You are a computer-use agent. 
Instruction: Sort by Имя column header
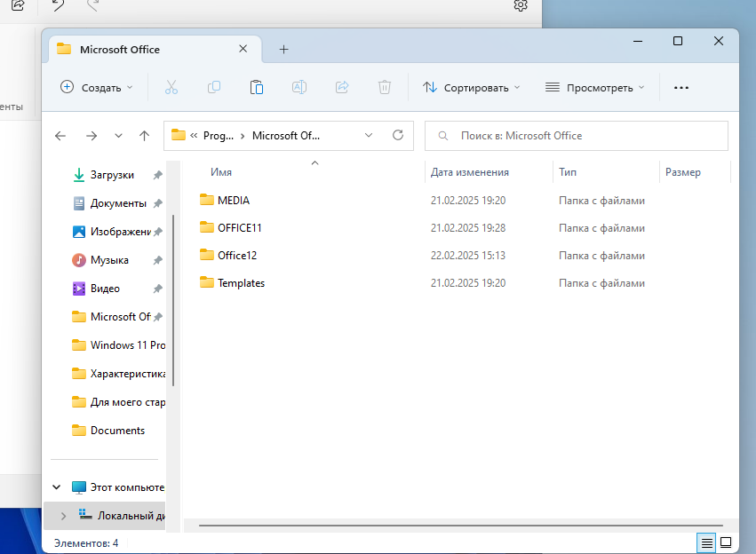(221, 172)
